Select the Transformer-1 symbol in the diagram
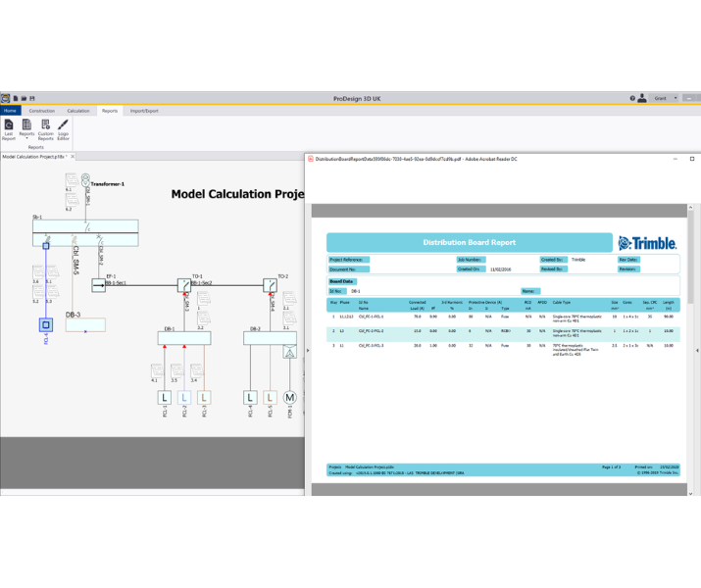The image size is (701, 588). pos(85,180)
